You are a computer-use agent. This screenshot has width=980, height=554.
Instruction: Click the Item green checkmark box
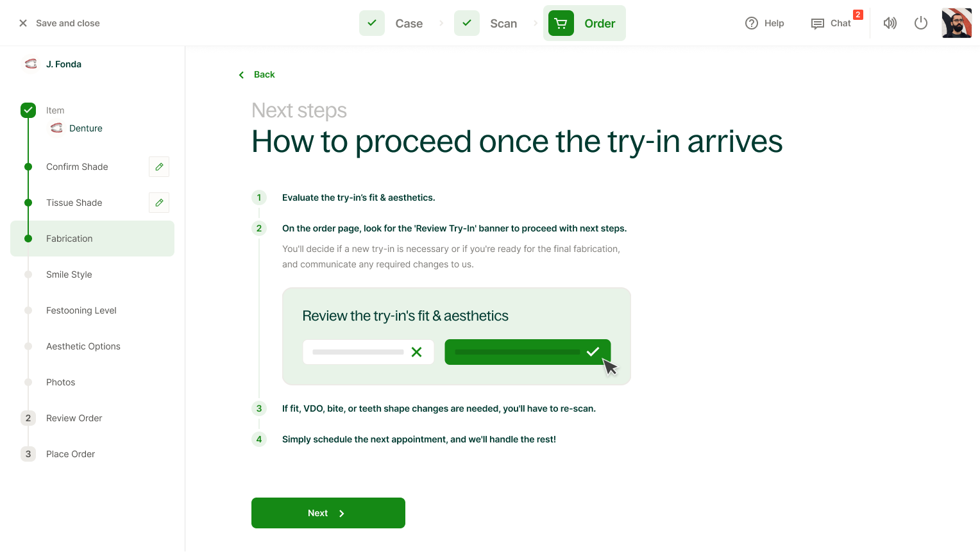point(28,110)
